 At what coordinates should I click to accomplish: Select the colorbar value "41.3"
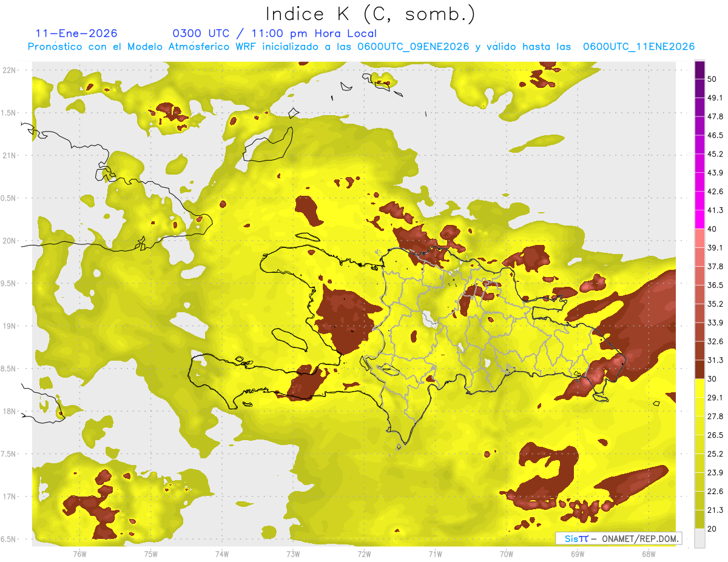[x=715, y=210]
